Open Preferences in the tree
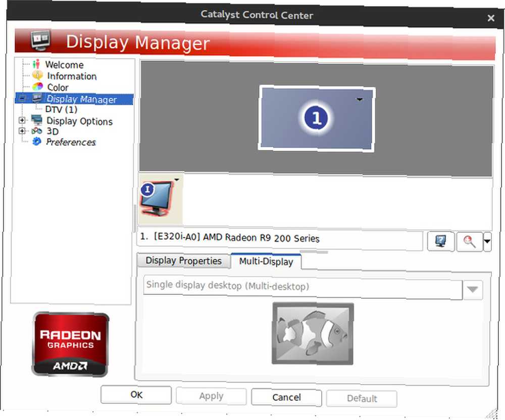Viewport: 505px width, 420px height. tap(71, 142)
